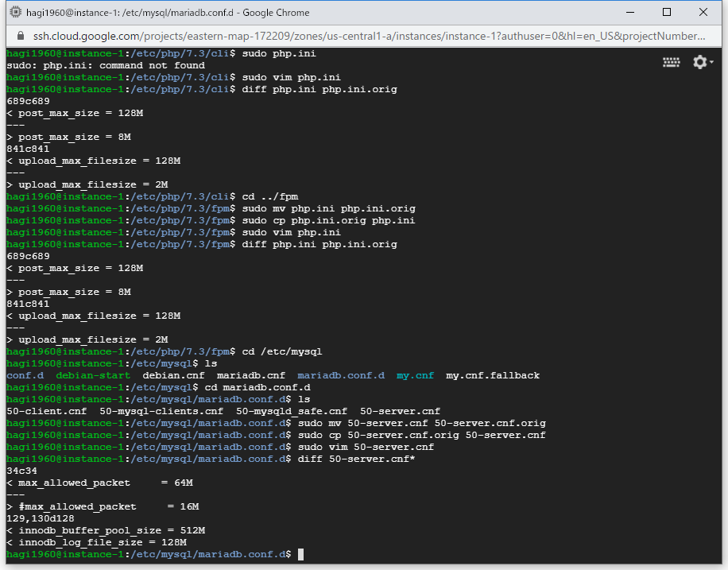The image size is (728, 570).
Task: Click the Chrome window app icon
Action: (x=16, y=12)
